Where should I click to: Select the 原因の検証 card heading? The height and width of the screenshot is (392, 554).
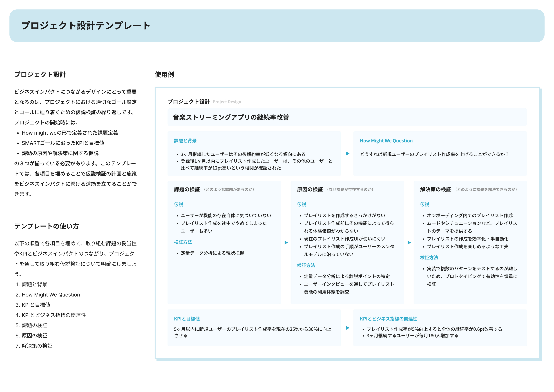click(x=310, y=189)
